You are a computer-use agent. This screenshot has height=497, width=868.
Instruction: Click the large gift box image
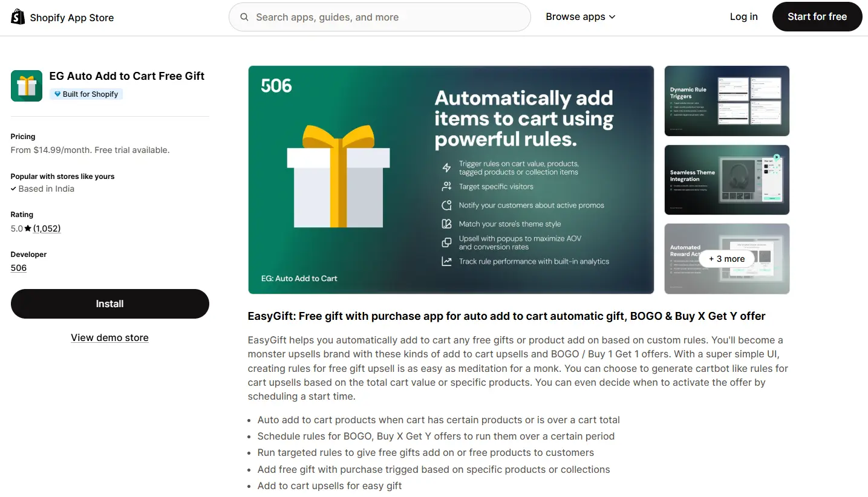338,176
